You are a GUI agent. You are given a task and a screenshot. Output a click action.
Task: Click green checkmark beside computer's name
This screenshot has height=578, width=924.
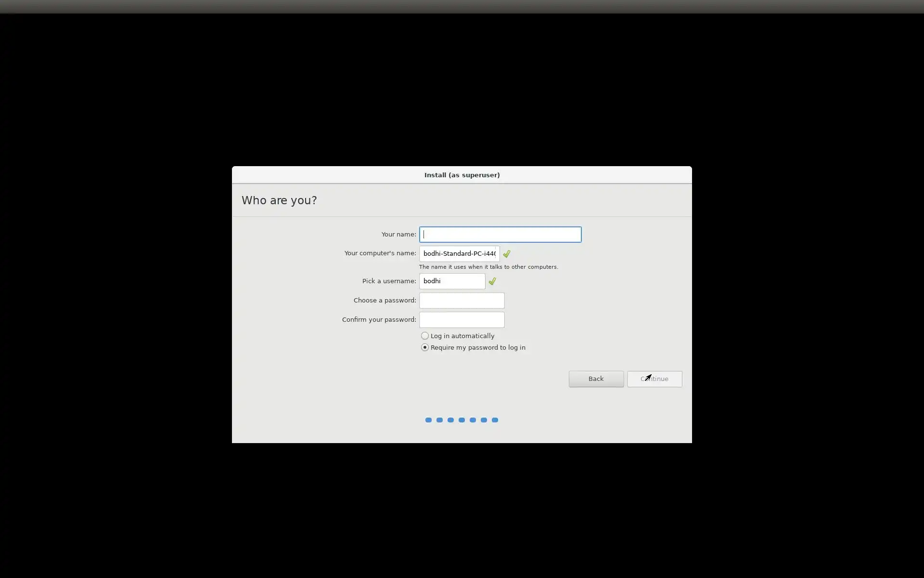coord(506,254)
